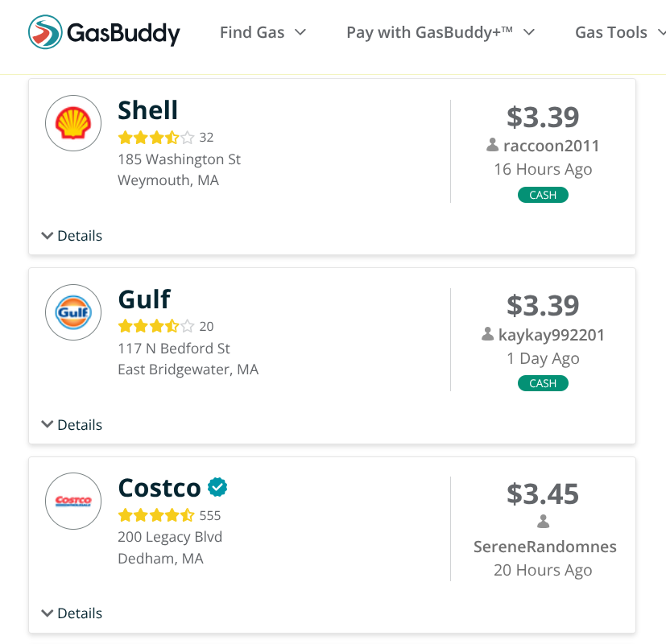
Task: Expand Details for Costco station
Action: pyautogui.click(x=72, y=613)
